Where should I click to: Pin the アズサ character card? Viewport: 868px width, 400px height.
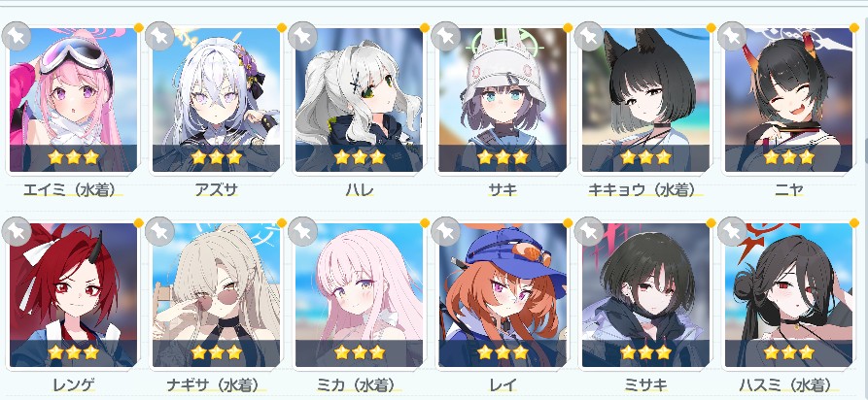159,37
